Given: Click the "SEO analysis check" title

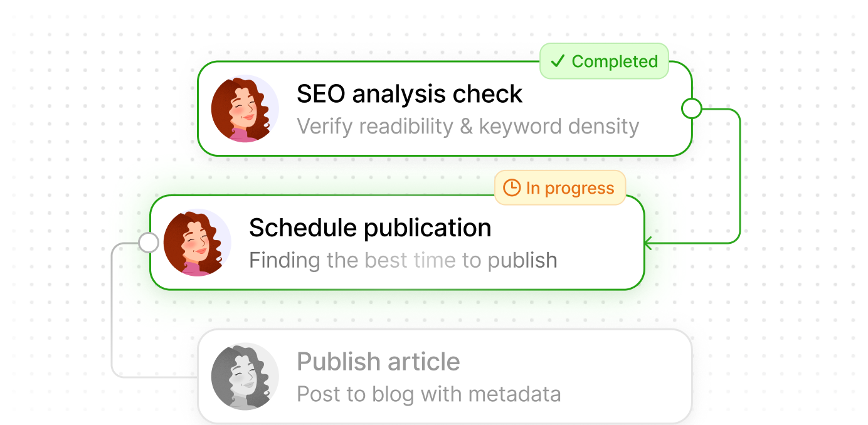Looking at the screenshot, I should 409,94.
